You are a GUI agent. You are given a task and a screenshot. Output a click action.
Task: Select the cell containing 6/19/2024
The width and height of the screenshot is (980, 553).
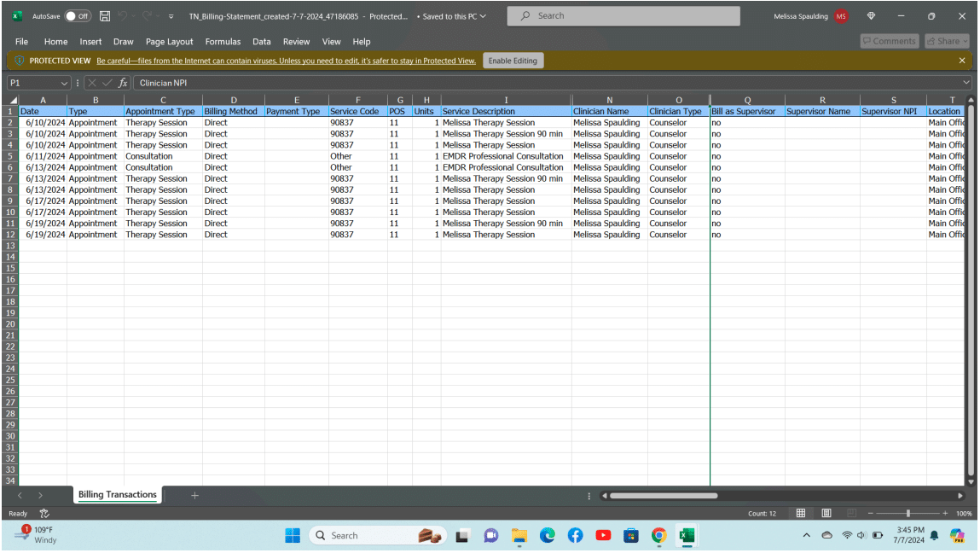tap(43, 223)
